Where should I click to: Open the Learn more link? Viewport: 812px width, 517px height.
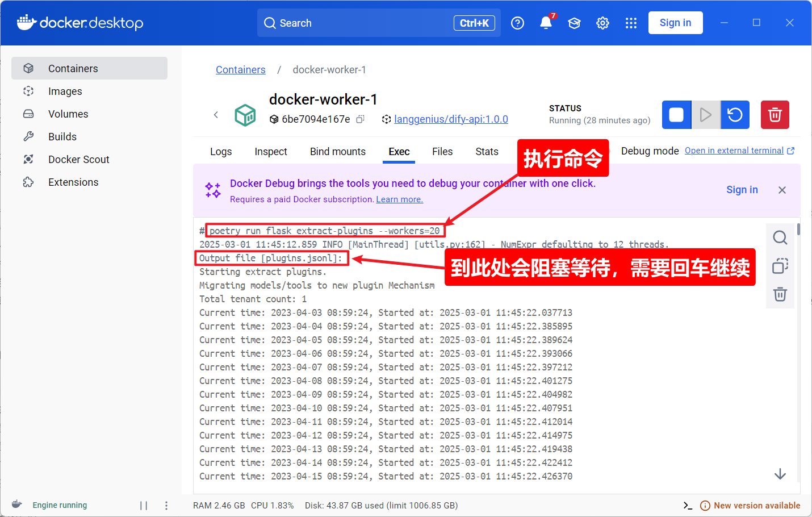(399, 199)
